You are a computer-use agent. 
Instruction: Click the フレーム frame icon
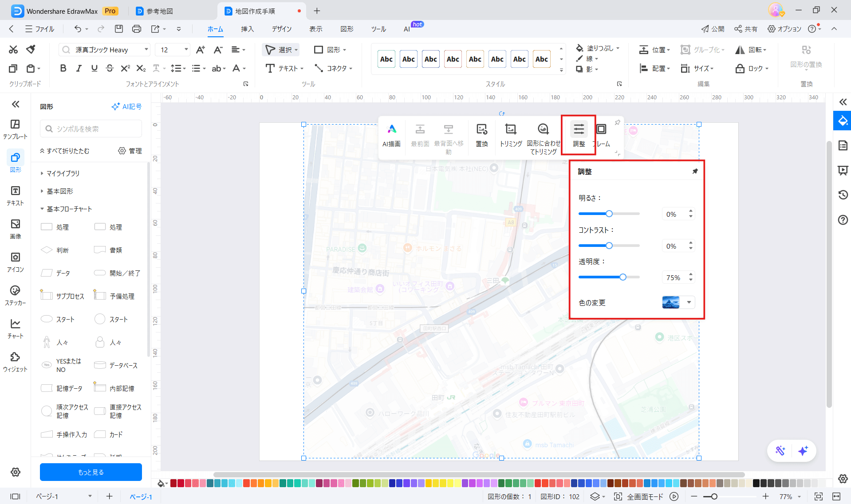click(602, 129)
